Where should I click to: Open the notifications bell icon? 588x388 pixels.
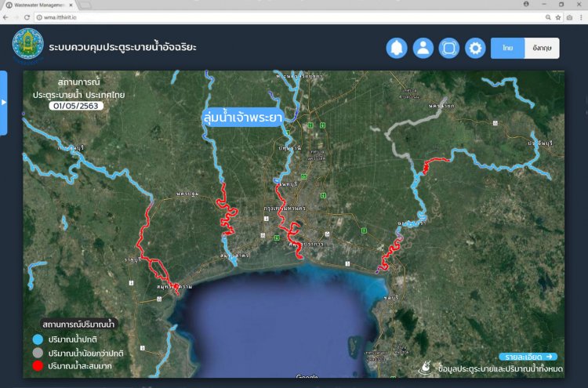tap(397, 48)
